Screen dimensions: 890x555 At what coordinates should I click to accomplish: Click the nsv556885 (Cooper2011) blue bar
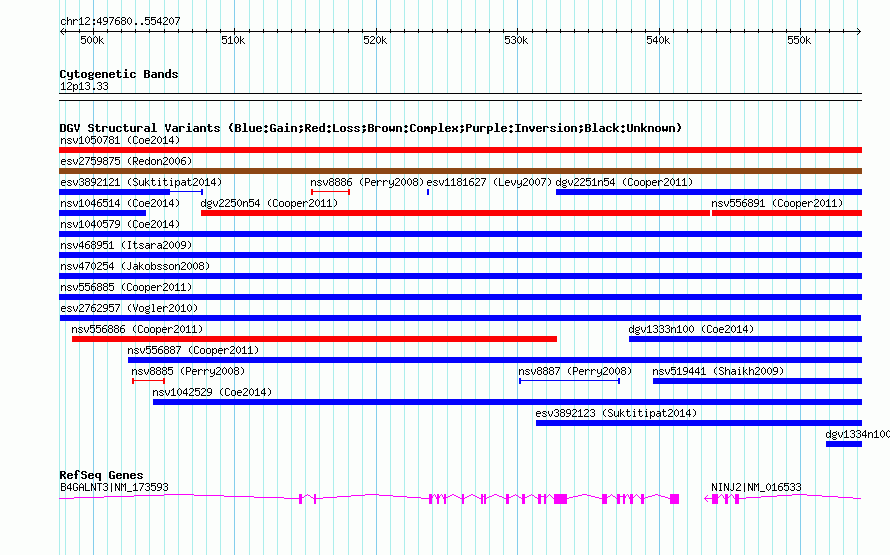coord(460,297)
